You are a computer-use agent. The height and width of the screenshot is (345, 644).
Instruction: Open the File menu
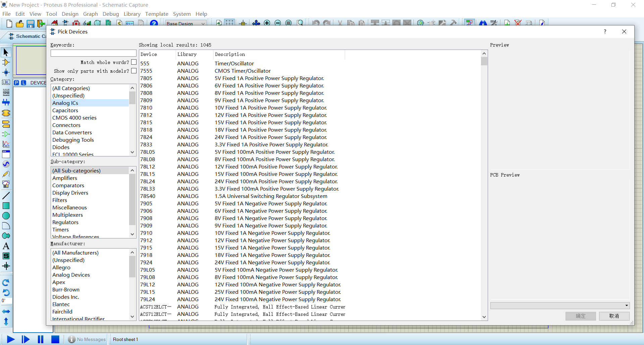click(6, 14)
